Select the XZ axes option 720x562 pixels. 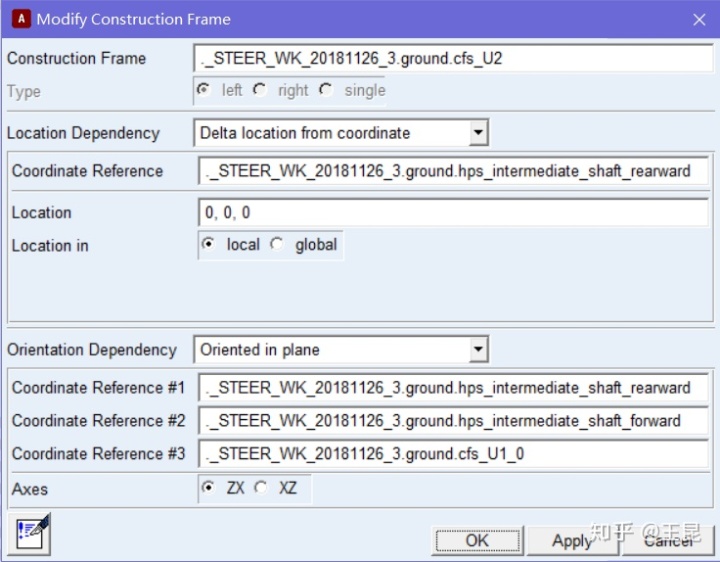pyautogui.click(x=262, y=488)
